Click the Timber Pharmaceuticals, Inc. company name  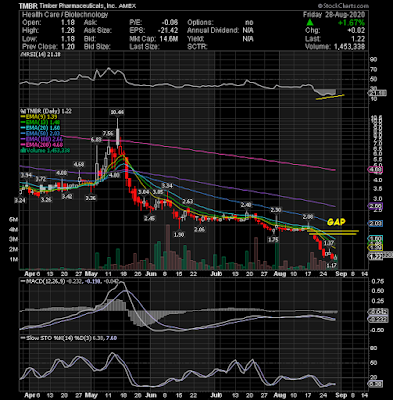click(79, 6)
